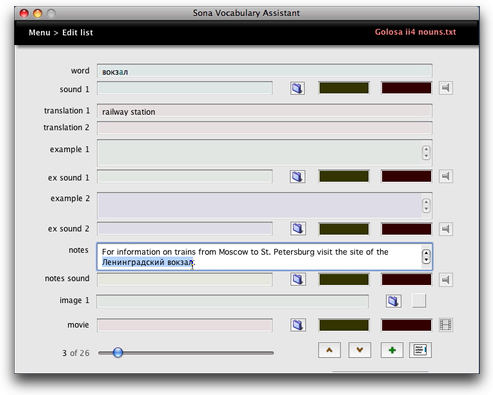The height and width of the screenshot is (395, 493).
Task: Click green record bar for sound 1
Action: pyautogui.click(x=344, y=88)
